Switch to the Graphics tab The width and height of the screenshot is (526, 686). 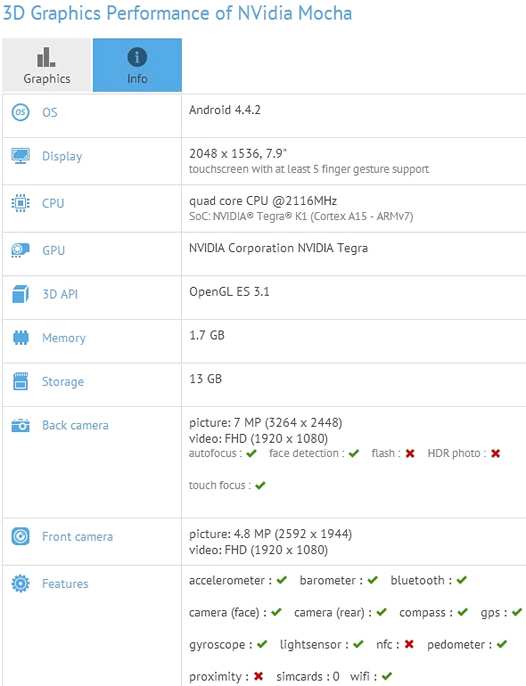coord(46,65)
